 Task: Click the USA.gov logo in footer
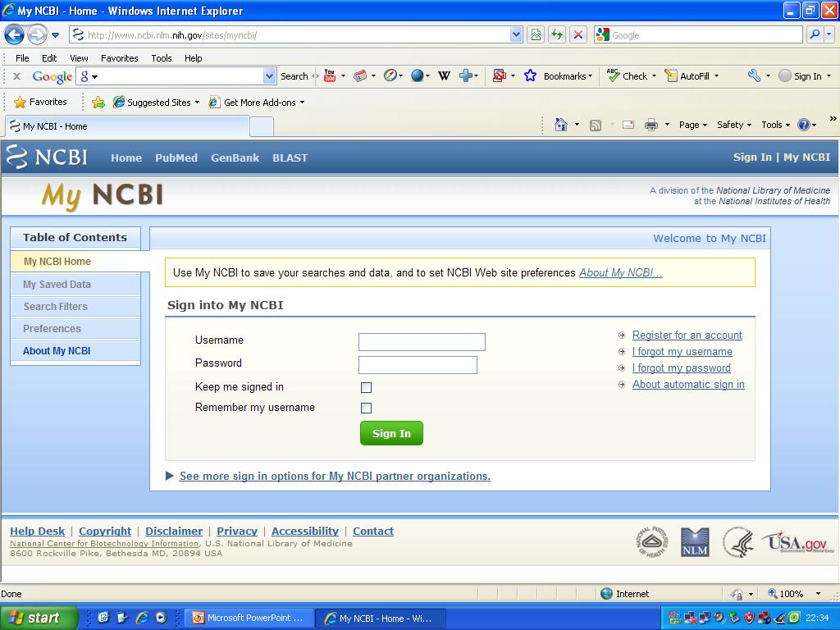coord(798,542)
